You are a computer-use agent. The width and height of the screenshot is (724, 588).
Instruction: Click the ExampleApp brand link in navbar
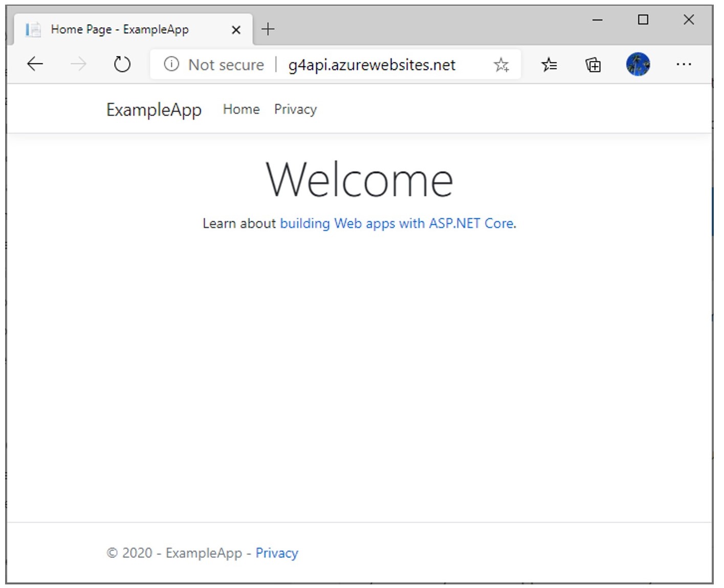tap(153, 110)
